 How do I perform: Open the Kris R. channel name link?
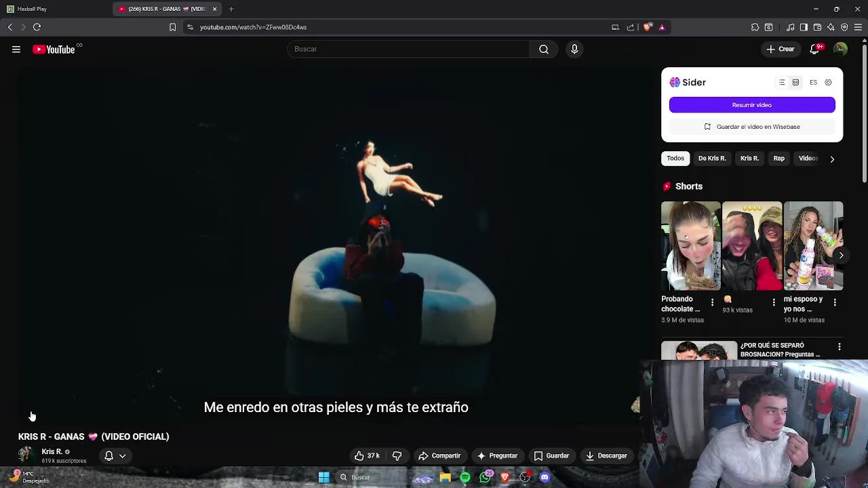(x=52, y=452)
